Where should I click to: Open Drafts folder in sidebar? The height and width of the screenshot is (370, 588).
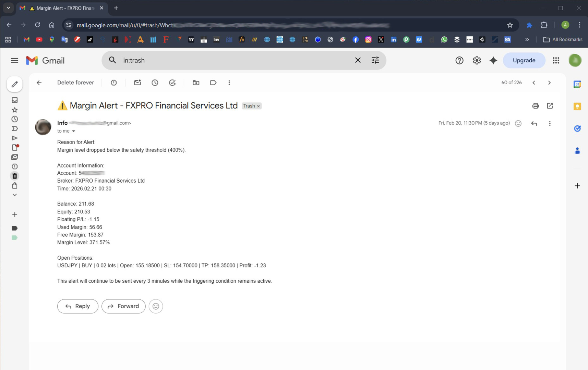(x=14, y=147)
